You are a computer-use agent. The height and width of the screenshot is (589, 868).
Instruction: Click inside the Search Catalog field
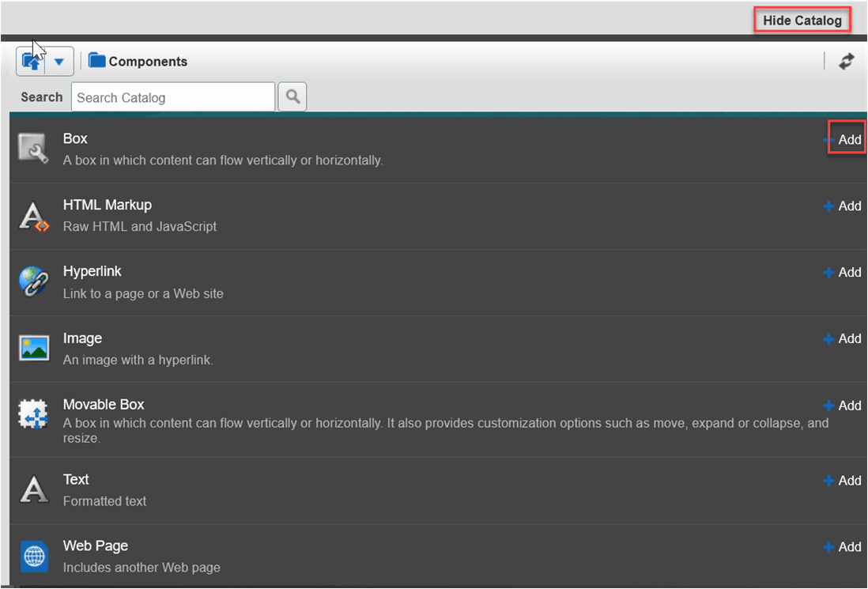click(172, 96)
